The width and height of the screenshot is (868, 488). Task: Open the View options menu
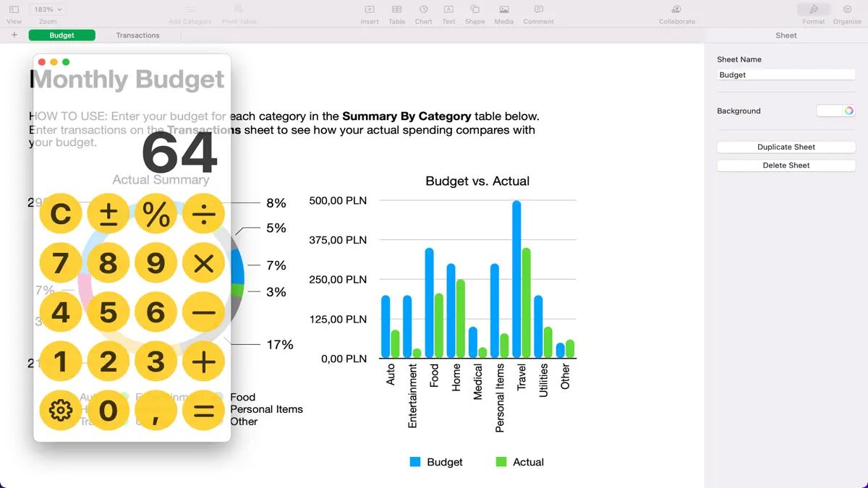click(14, 13)
